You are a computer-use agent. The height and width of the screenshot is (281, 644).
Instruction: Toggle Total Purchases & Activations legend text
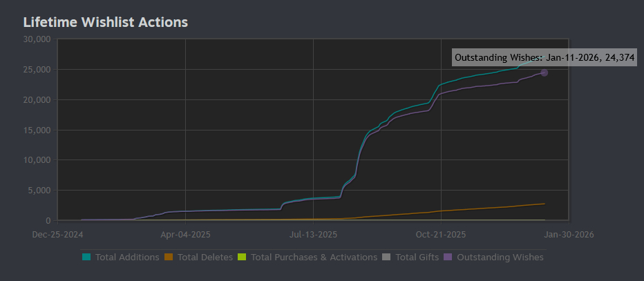pyautogui.click(x=314, y=258)
